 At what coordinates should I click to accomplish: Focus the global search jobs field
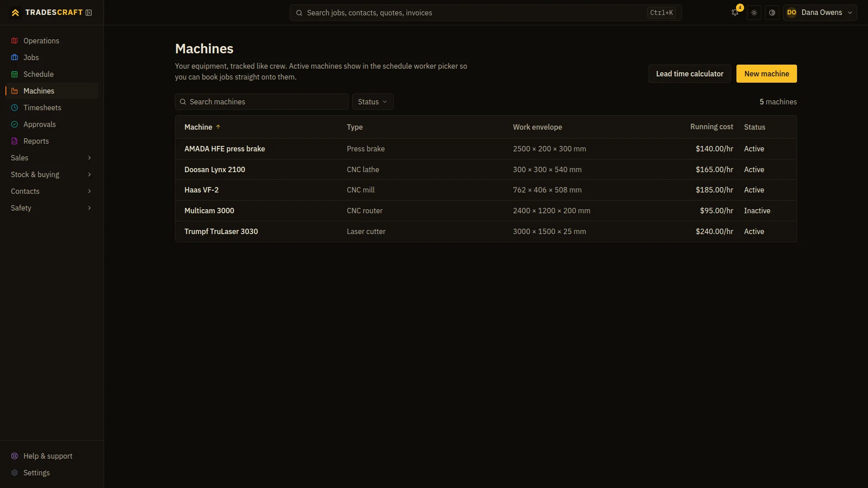click(486, 13)
